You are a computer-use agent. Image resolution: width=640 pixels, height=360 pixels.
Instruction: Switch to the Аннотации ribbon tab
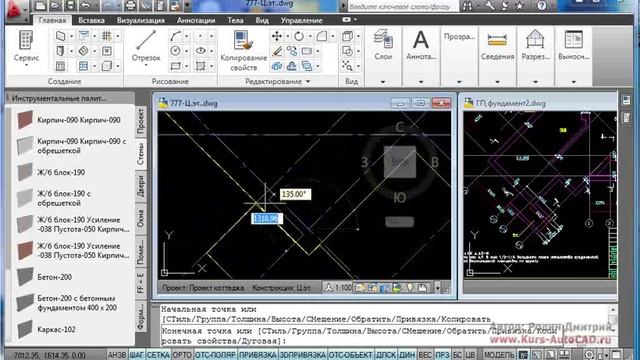(196, 20)
